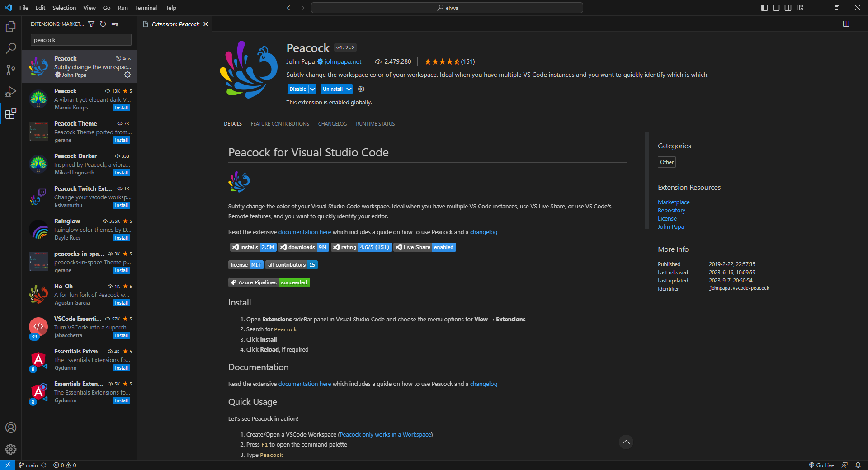The width and height of the screenshot is (868, 470).
Task: Open the License resource link
Action: (x=667, y=218)
